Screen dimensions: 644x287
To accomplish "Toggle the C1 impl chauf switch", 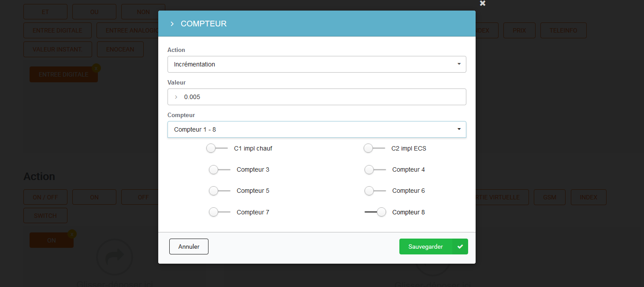I will (x=216, y=148).
